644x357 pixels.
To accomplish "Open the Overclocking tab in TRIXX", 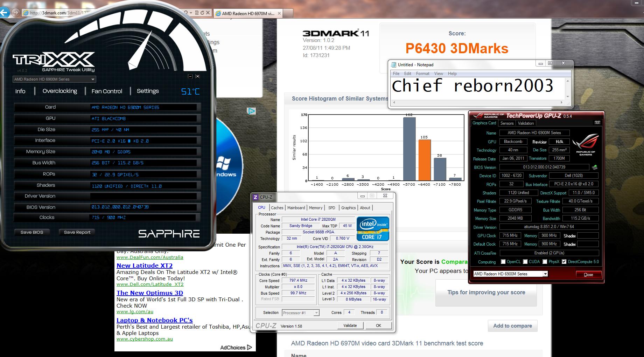I will [60, 91].
